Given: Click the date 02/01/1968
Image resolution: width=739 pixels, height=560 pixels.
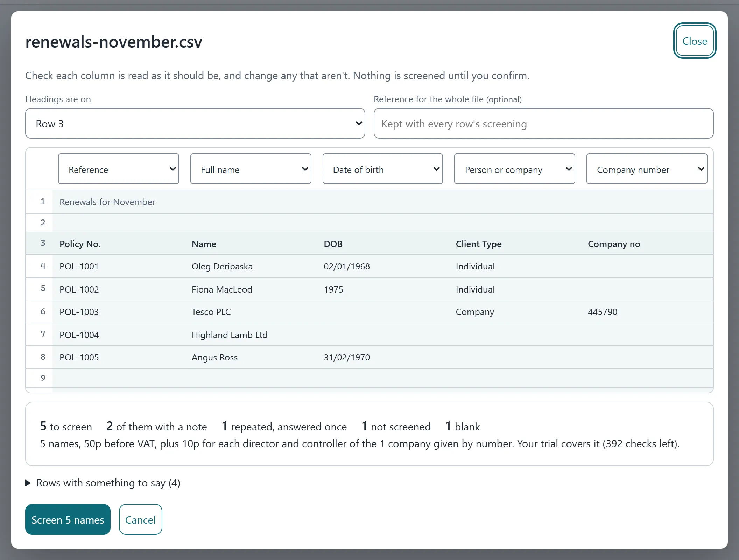Looking at the screenshot, I should [347, 266].
